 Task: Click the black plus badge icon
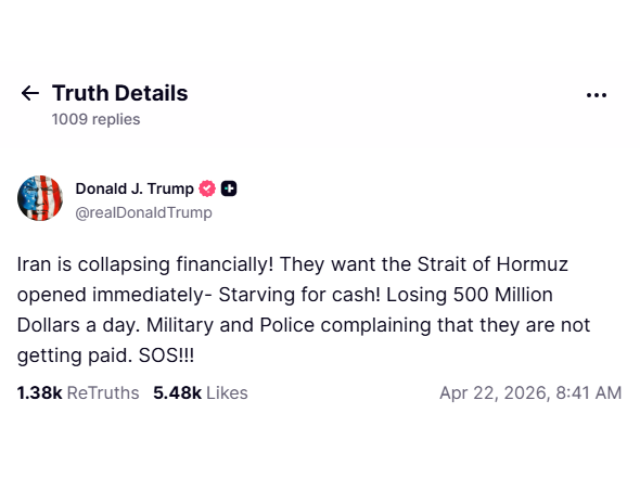pos(229,189)
